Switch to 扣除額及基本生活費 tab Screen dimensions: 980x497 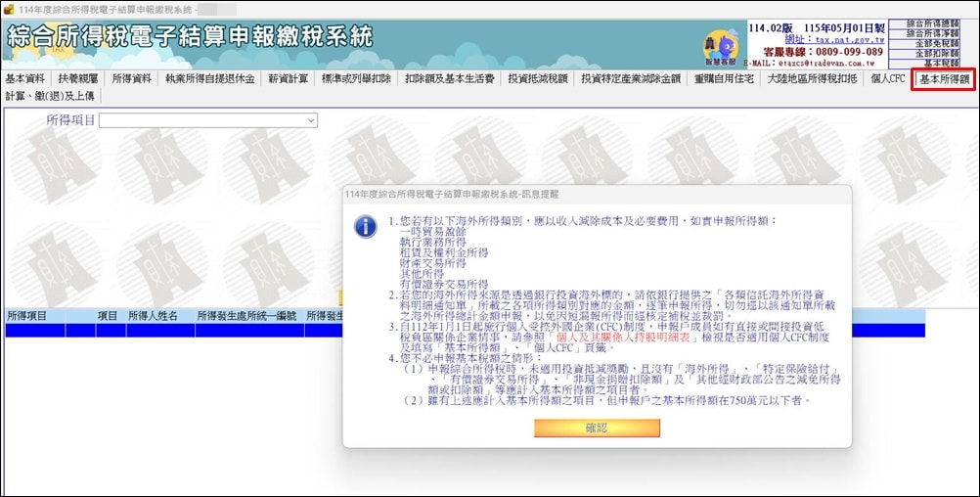click(x=449, y=79)
